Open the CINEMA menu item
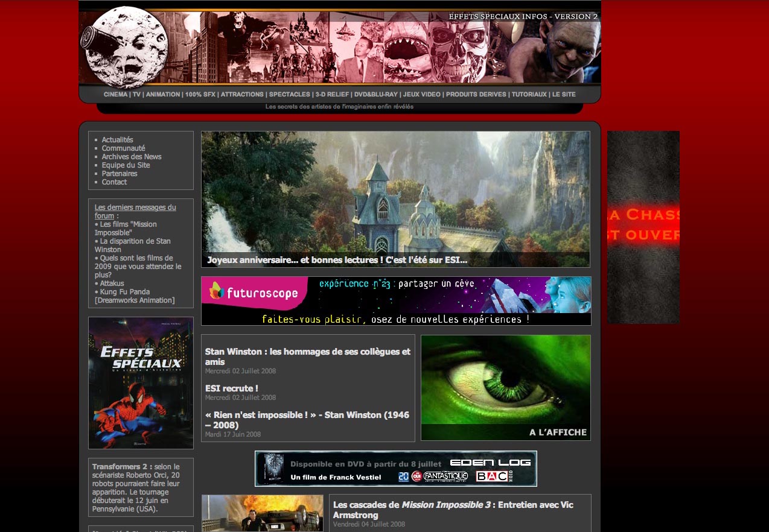Viewport: 769px width, 532px height. [115, 95]
